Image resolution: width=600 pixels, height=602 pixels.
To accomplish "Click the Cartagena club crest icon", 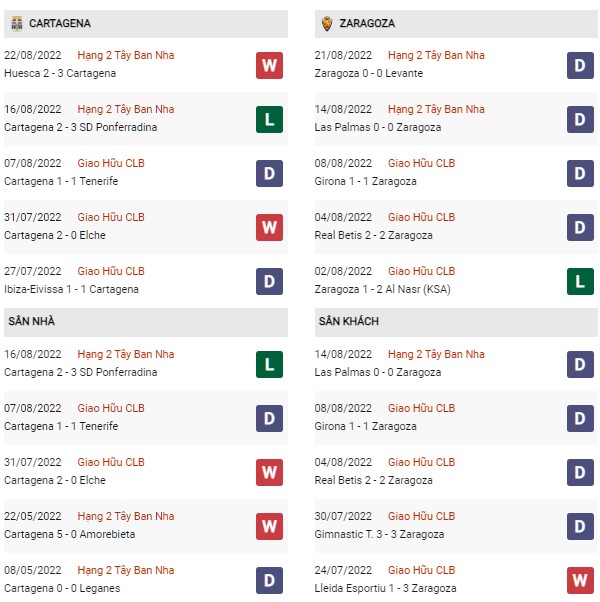I will tap(17, 23).
